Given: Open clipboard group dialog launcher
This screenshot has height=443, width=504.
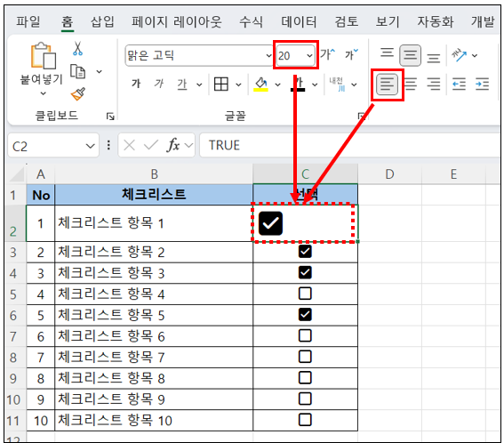Looking at the screenshot, I should pyautogui.click(x=110, y=117).
